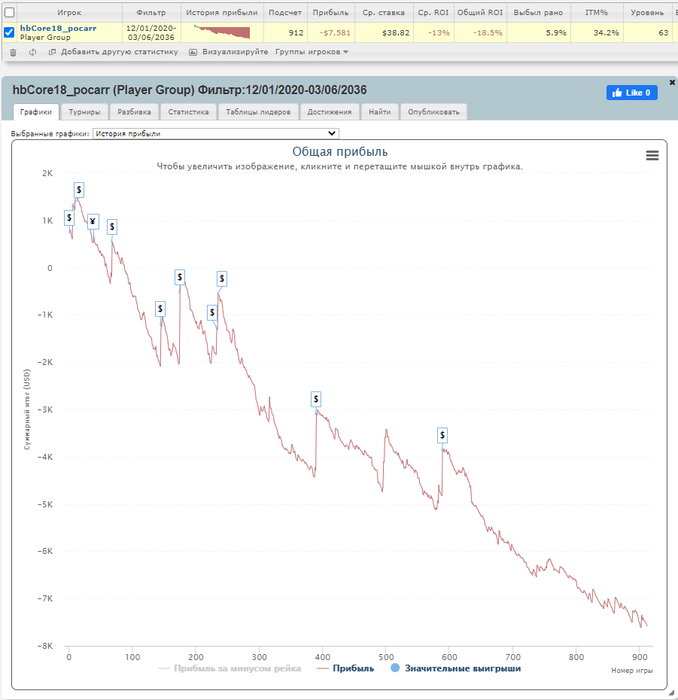The image size is (678, 700).
Task: Select the $ win marker near 2K peak
Action: tap(79, 190)
